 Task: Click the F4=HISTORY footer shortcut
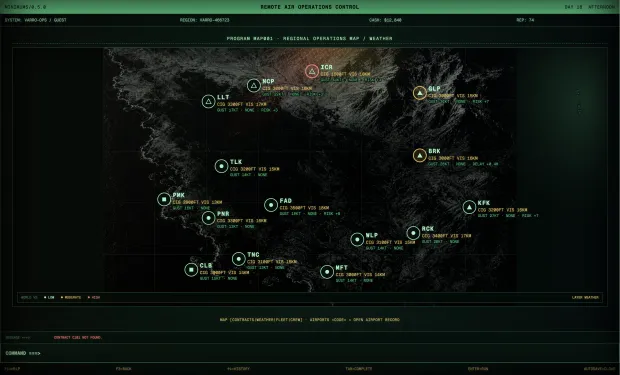238,369
